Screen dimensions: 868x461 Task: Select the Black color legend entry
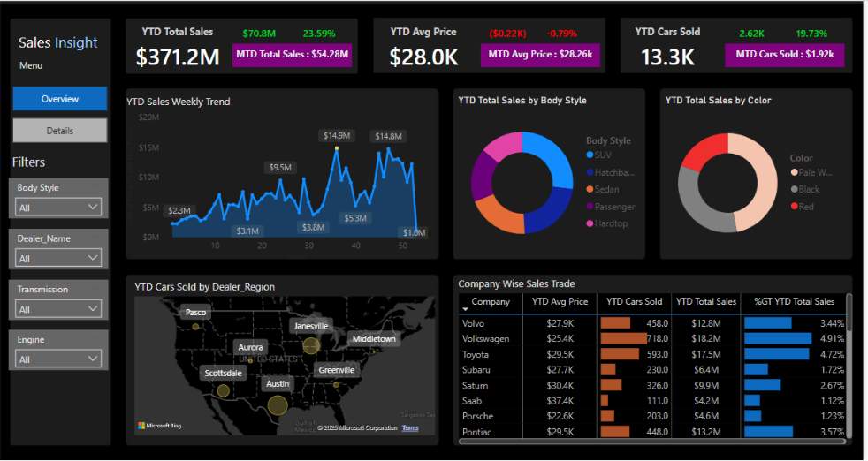805,189
